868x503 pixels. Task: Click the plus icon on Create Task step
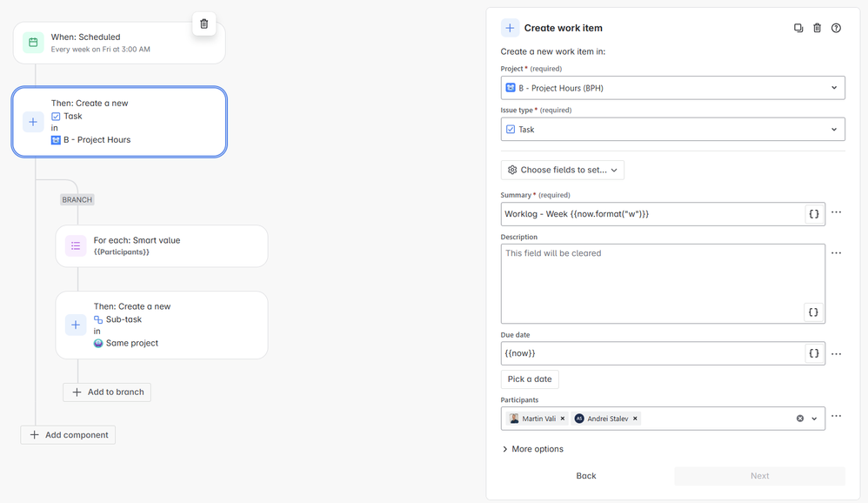[33, 122]
